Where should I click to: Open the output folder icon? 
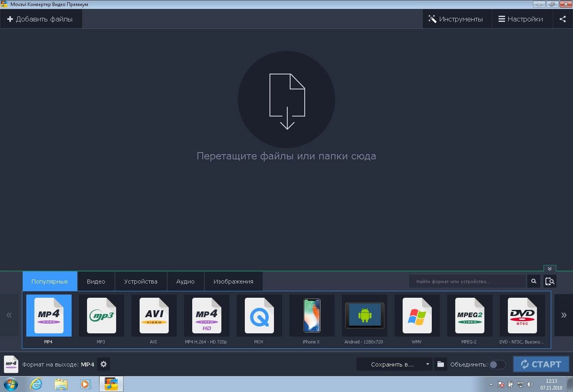[x=441, y=364]
